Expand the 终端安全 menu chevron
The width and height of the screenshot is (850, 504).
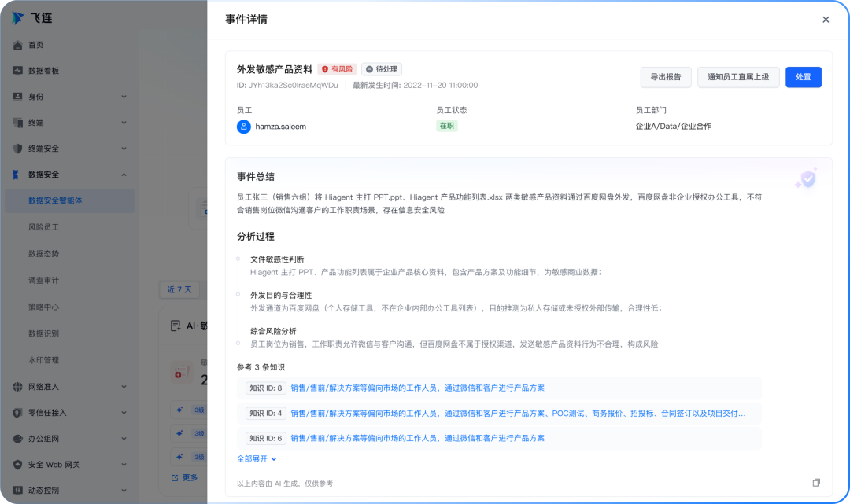pyautogui.click(x=124, y=149)
